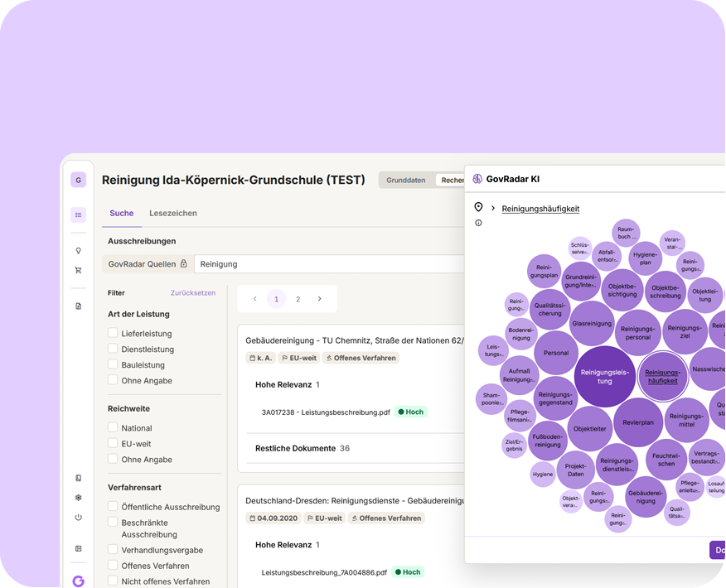
Task: Expand Restliche Dokumente 36 section
Action: point(302,448)
